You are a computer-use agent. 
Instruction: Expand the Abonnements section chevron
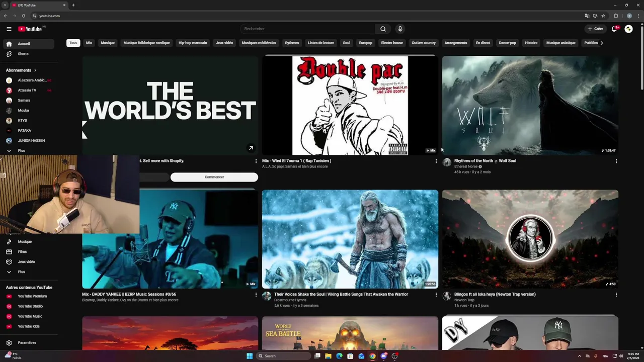click(x=35, y=70)
